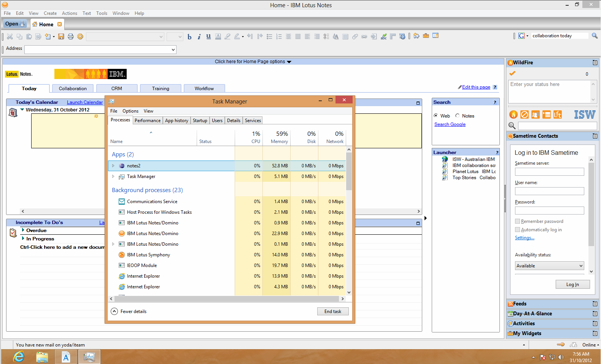
Task: Click Fewer details in Task Manager
Action: click(129, 312)
